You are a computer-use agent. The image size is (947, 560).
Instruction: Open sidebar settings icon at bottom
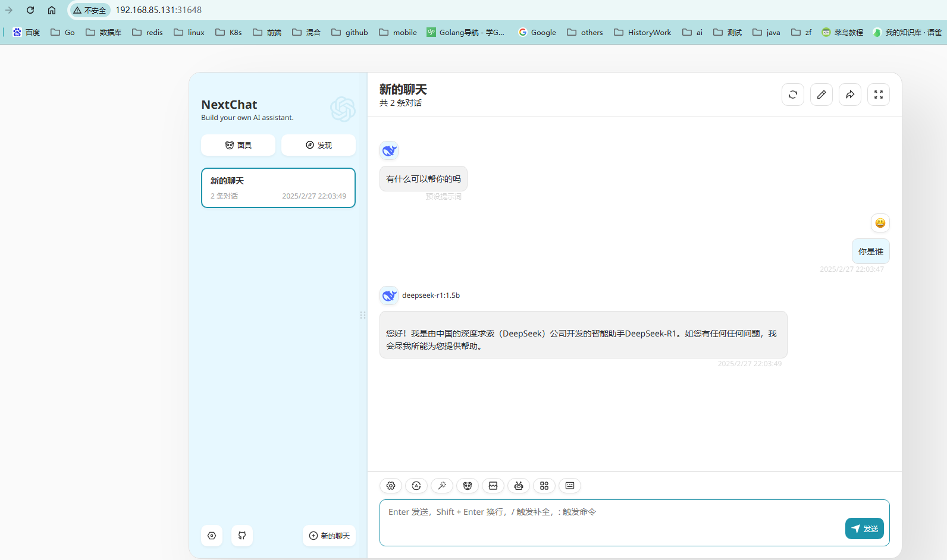[x=212, y=536]
